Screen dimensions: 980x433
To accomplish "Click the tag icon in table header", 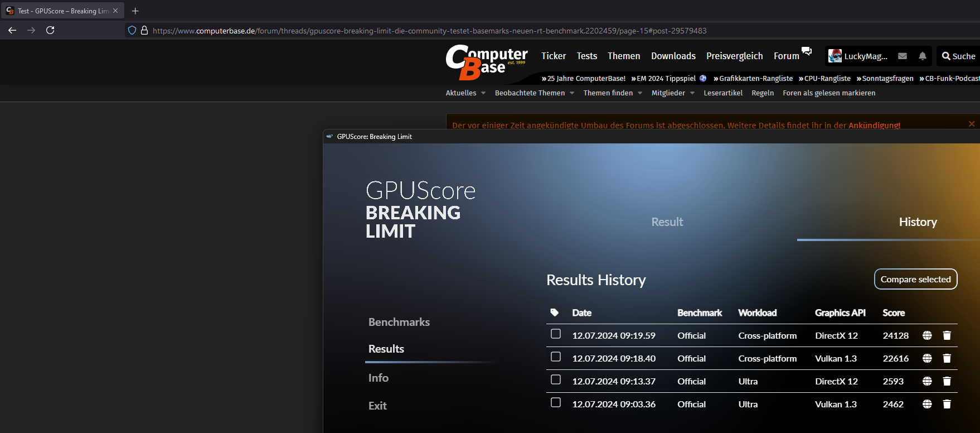I will (554, 312).
